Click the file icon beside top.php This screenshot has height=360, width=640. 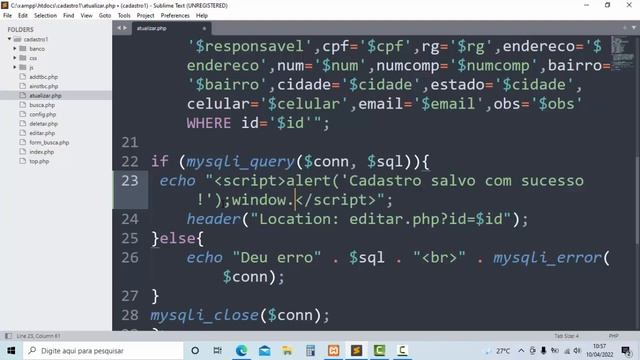(x=23, y=161)
